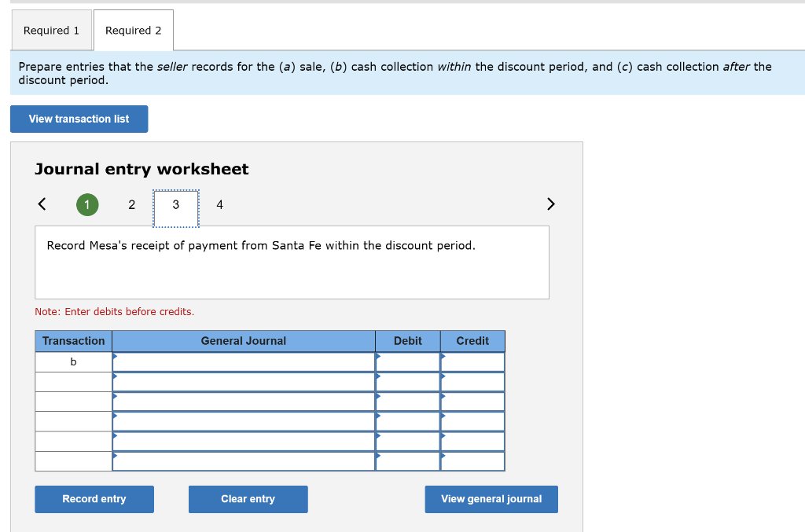
Task: Click the Journal entry worksheet heading
Action: pos(142,169)
